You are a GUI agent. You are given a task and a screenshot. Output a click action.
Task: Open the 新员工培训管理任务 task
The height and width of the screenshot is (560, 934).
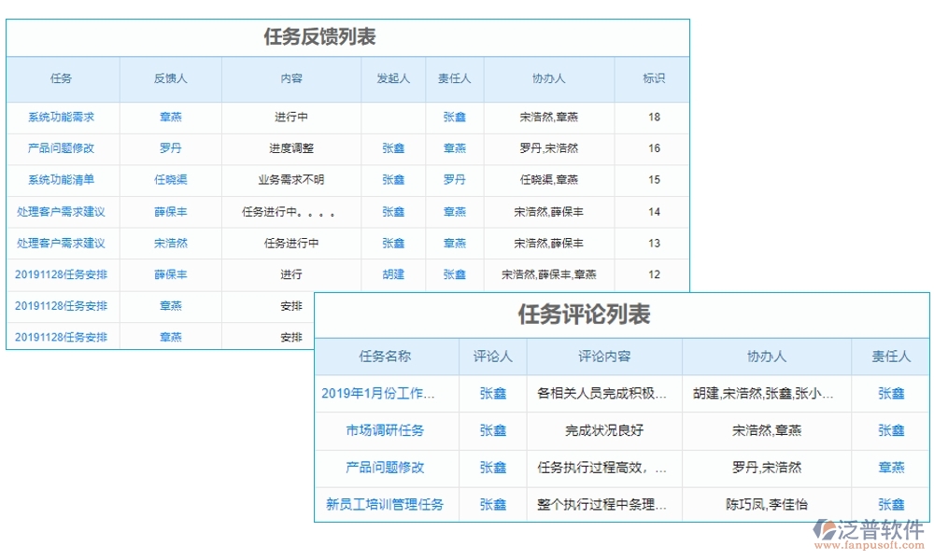pyautogui.click(x=387, y=504)
